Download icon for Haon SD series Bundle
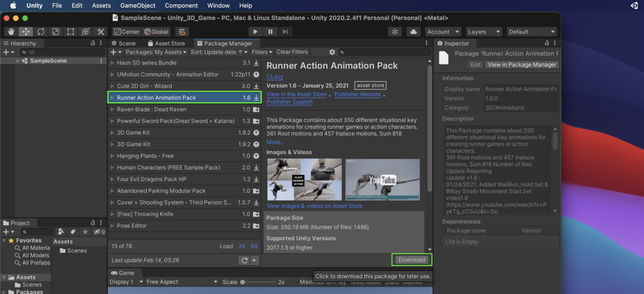The image size is (644, 294). tap(257, 63)
